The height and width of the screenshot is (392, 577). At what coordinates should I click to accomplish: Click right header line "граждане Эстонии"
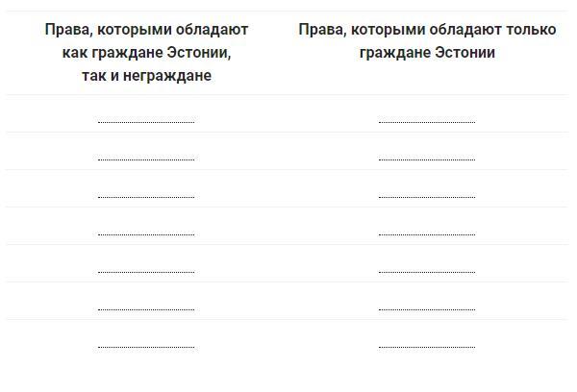(427, 53)
